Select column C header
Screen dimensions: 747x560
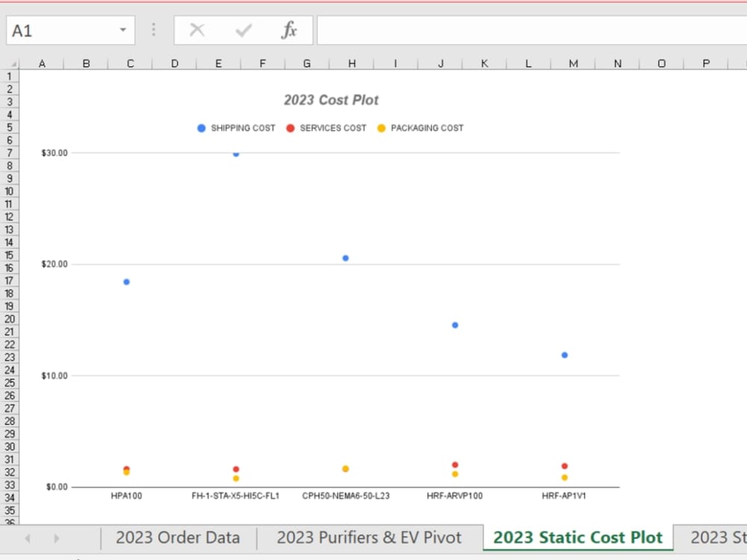pos(130,63)
